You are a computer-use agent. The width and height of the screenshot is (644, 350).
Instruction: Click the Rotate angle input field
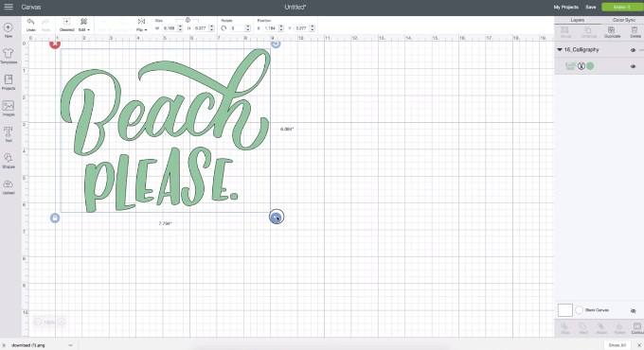pos(237,28)
